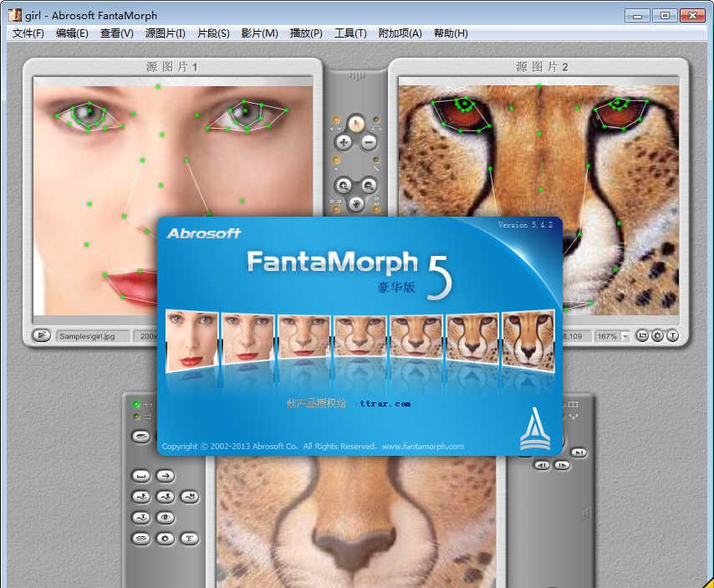
Task: Open the motion curve M button
Action: (x=190, y=497)
